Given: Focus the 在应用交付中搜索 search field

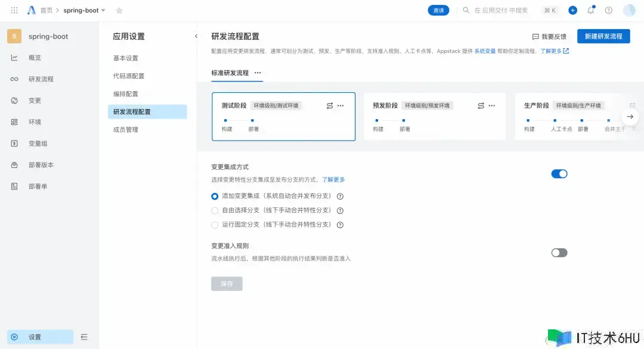Looking at the screenshot, I should click(x=501, y=10).
